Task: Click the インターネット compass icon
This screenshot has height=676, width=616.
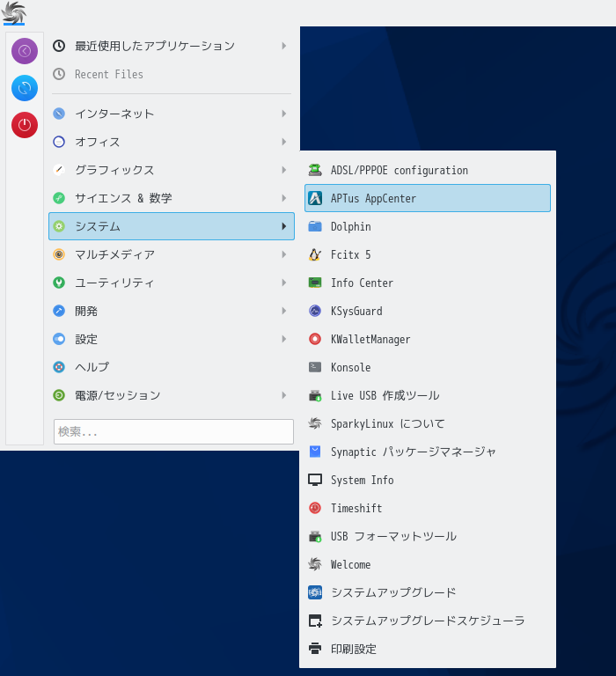Action: coord(59,114)
